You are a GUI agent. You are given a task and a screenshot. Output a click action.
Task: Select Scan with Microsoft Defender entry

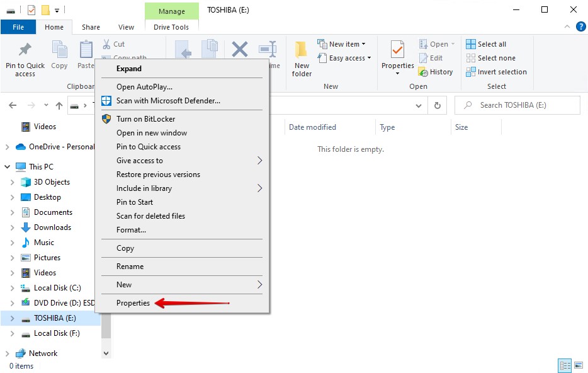181,101
